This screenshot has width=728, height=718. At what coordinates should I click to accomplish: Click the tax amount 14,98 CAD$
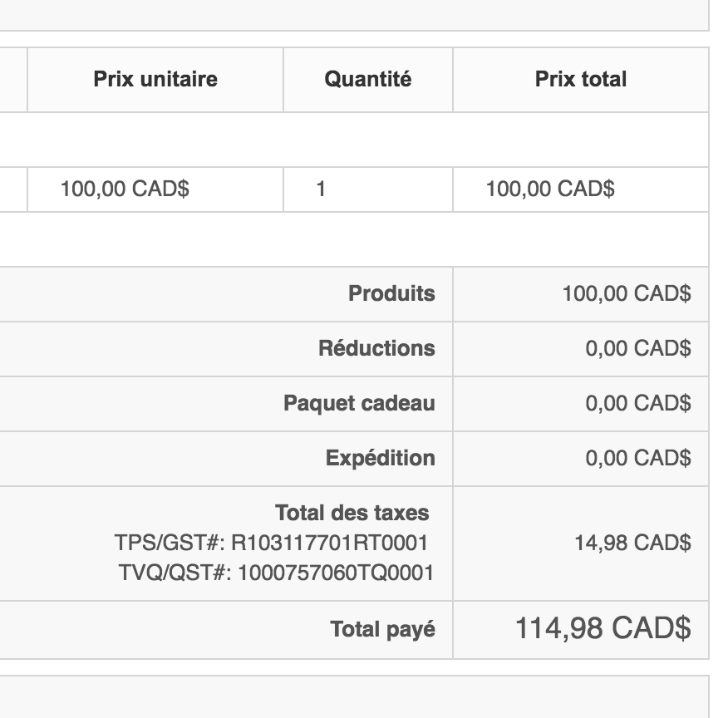point(632,543)
